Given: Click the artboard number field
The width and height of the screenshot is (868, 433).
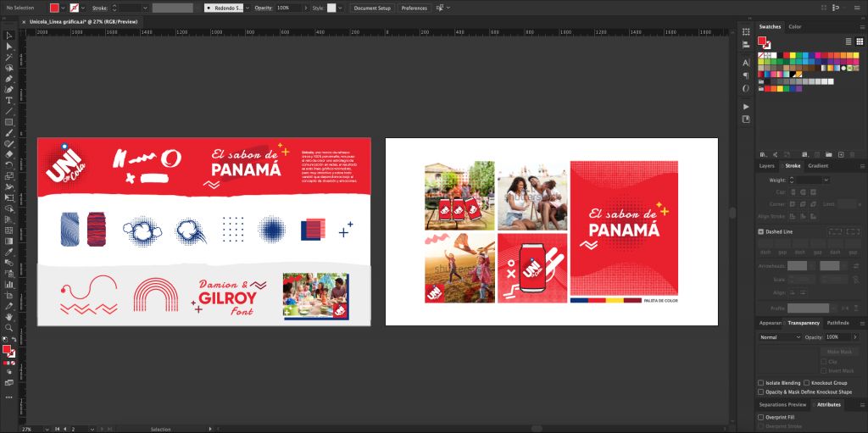Looking at the screenshot, I should tap(77, 429).
